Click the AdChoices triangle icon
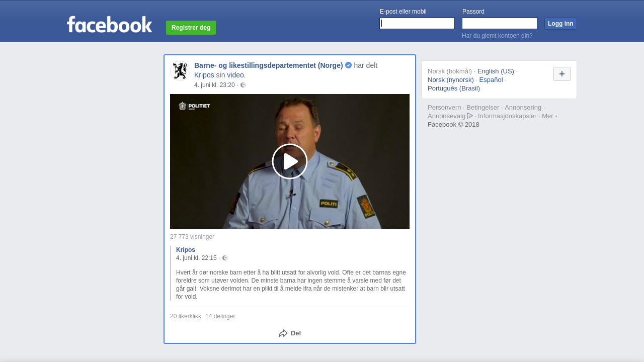This screenshot has height=362, width=644. 470,116
